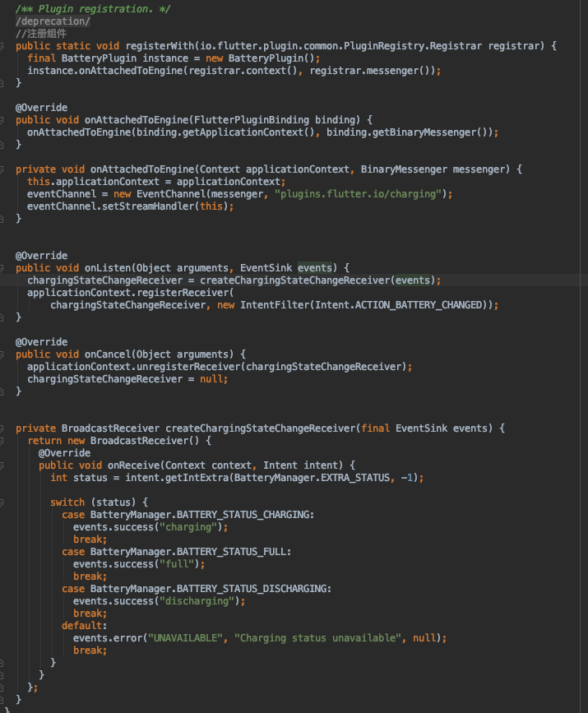Click the Plugin registration Javadoc comment
Image resolution: width=588 pixels, height=713 pixels.
(84, 8)
